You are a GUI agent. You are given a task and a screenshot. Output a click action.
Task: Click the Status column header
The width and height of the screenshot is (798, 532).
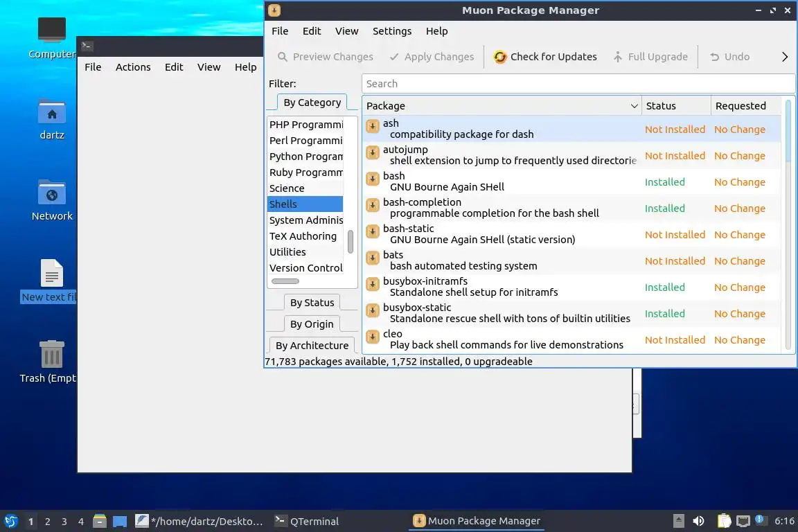point(676,106)
